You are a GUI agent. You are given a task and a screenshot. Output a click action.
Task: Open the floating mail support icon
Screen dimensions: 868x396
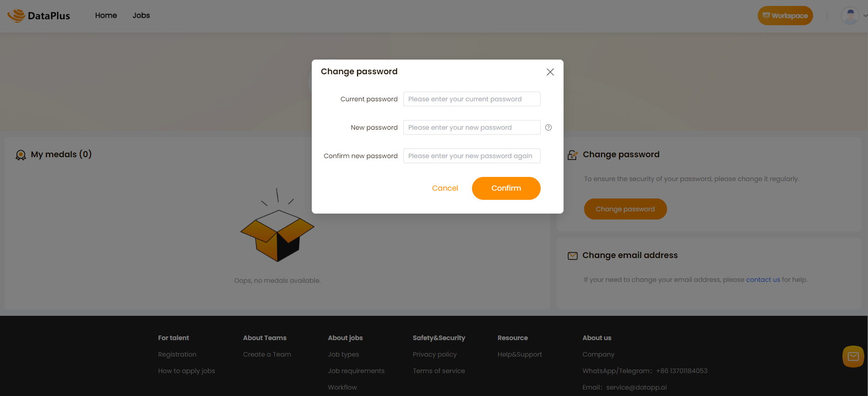click(853, 357)
